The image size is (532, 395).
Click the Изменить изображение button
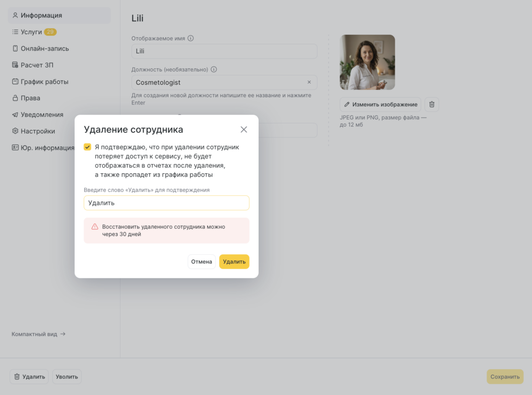[x=380, y=104]
